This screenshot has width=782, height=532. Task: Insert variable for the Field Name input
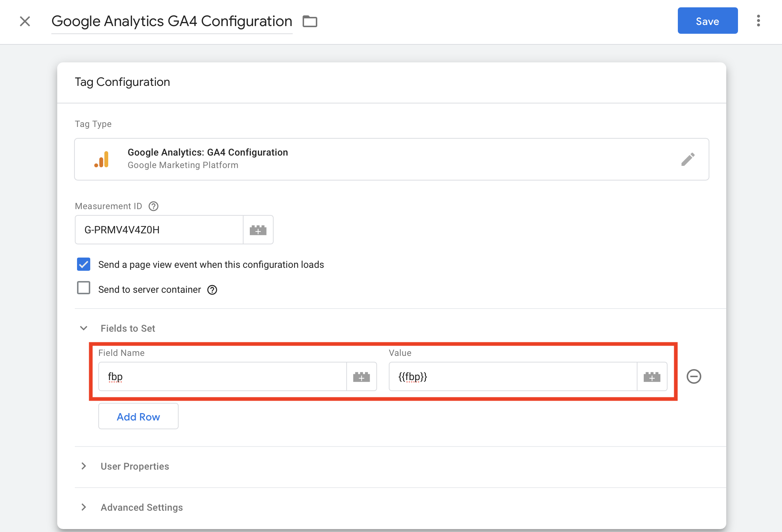click(362, 376)
